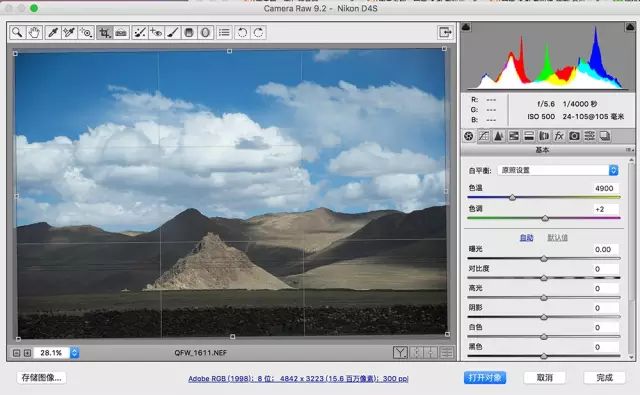Click the 打开对象 button
640x395 pixels.
point(484,377)
